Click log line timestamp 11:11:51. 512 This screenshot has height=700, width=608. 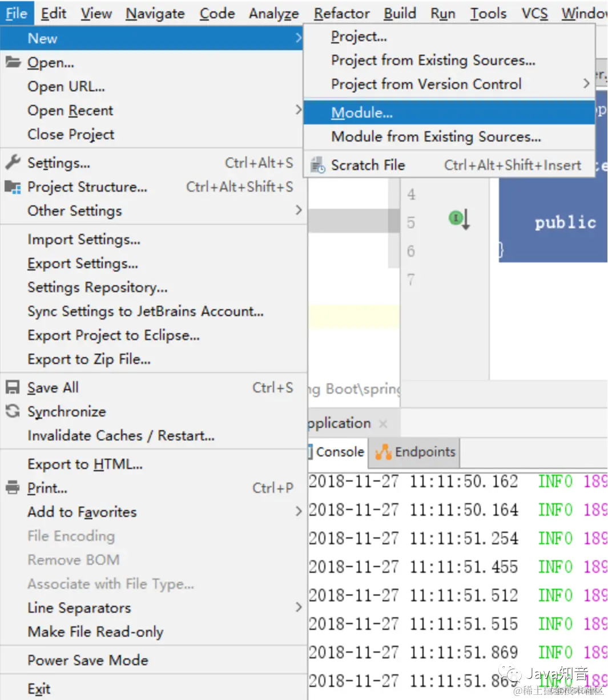[464, 596]
